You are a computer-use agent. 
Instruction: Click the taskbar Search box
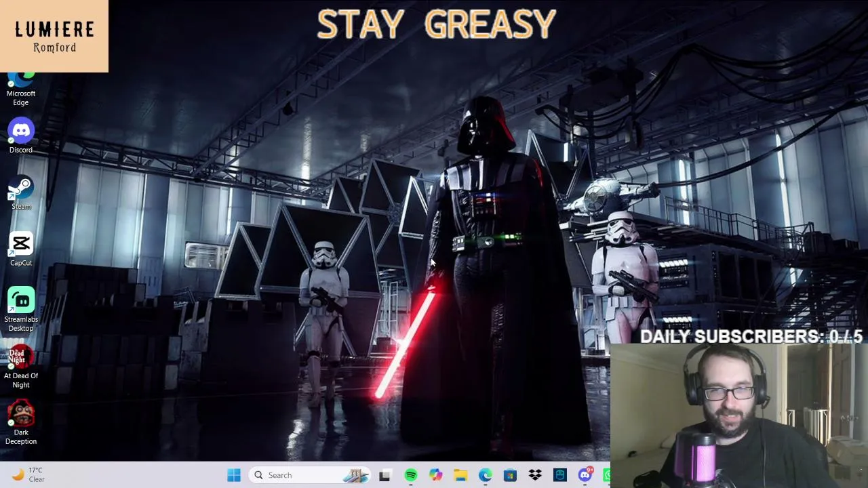coord(309,475)
